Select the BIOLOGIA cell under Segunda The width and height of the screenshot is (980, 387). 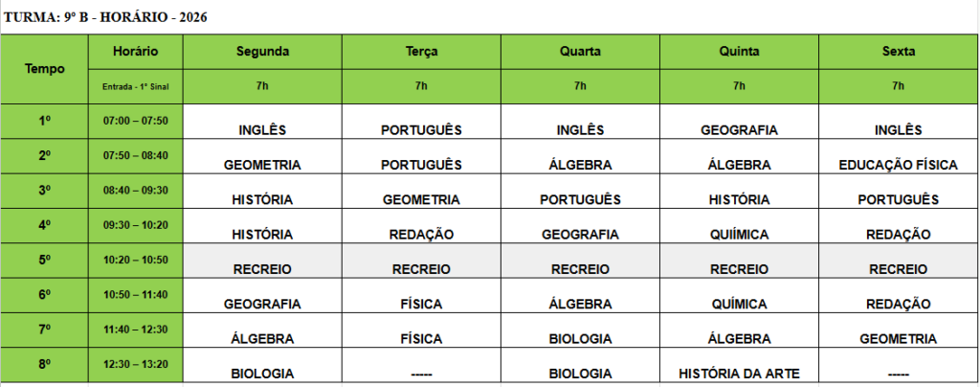point(262,365)
